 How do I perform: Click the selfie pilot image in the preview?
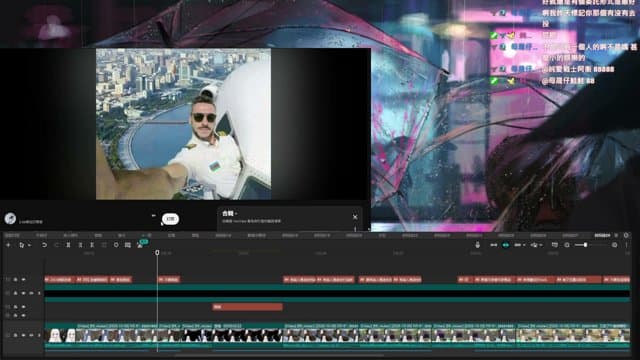[183, 124]
